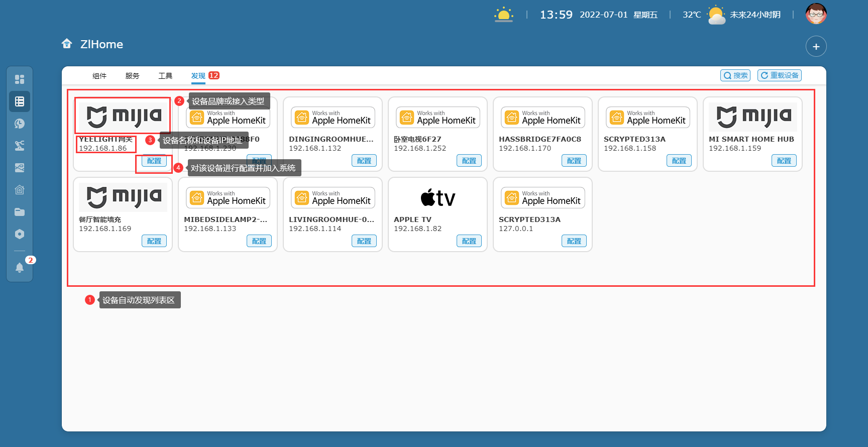This screenshot has width=868, height=447.
Task: Click the IP address 192.168.1.170
Action: click(x=525, y=148)
